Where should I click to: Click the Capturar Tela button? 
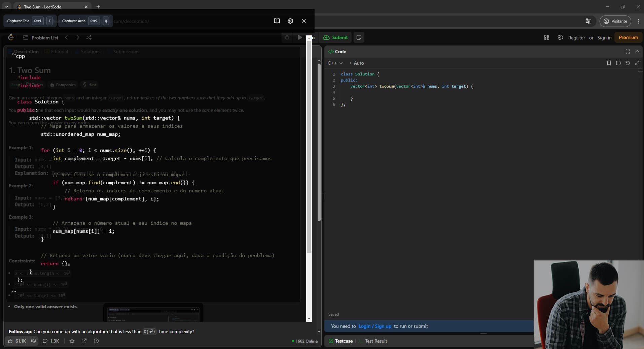(x=30, y=21)
